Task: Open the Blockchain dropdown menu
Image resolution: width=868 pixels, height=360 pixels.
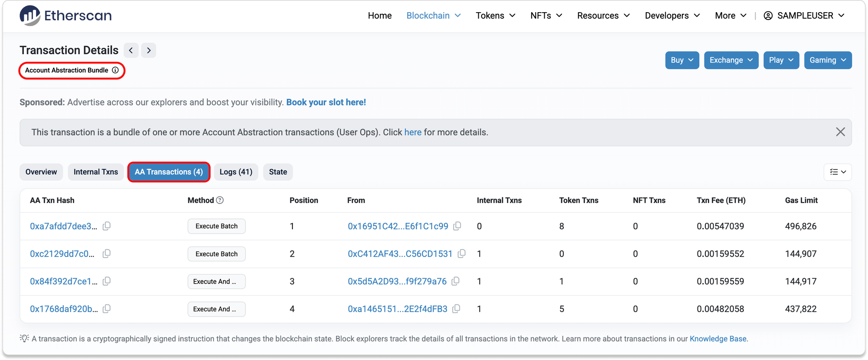Action: [433, 16]
